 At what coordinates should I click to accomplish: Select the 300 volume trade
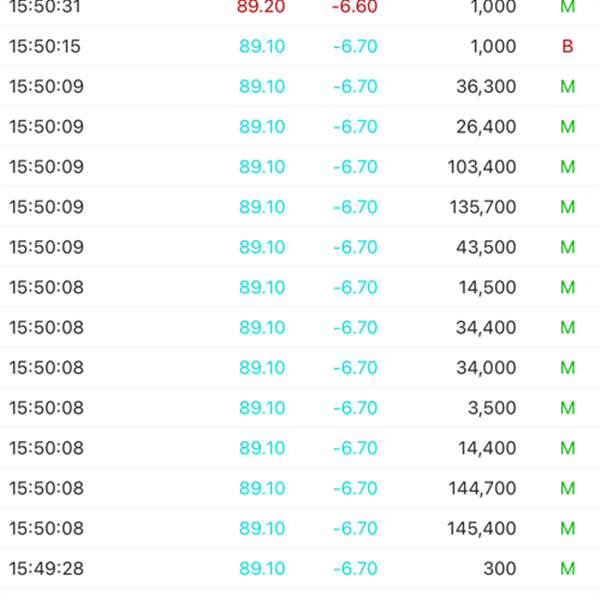tap(498, 569)
